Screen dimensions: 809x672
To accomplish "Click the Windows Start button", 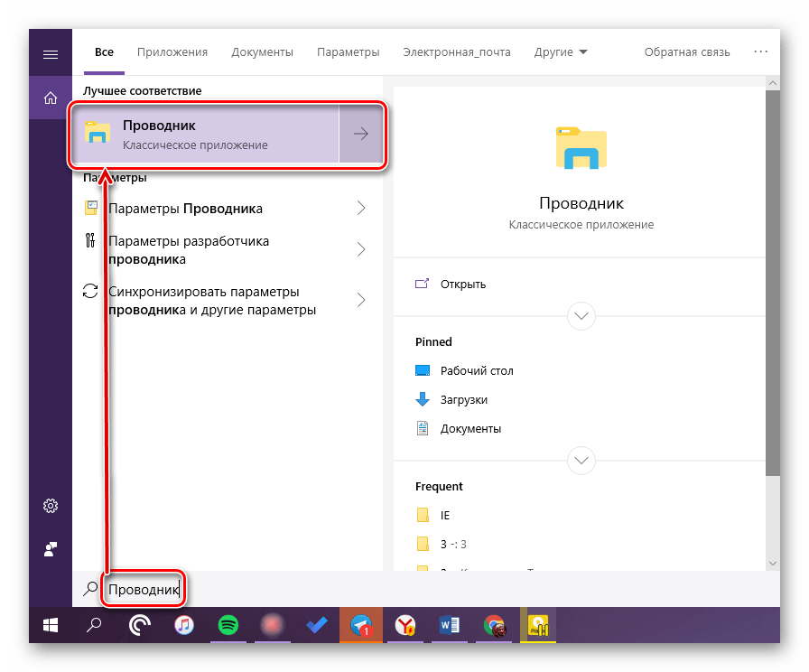I will [51, 624].
